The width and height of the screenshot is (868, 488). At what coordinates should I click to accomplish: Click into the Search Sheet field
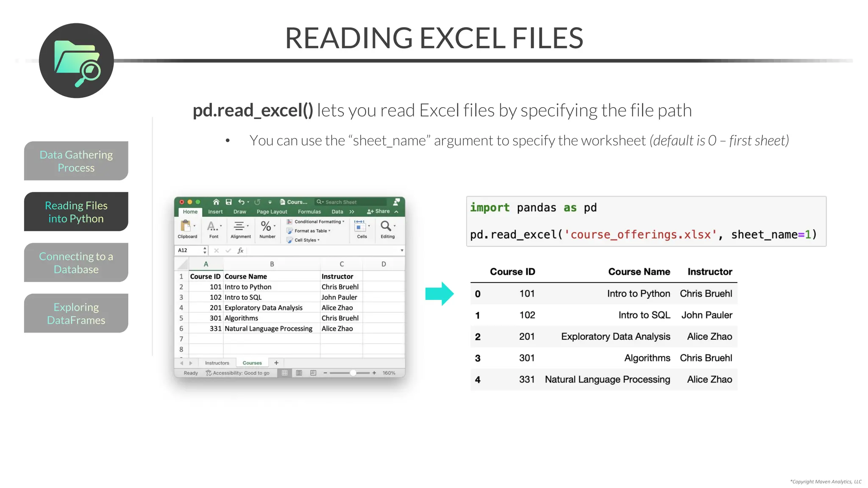[x=351, y=202]
